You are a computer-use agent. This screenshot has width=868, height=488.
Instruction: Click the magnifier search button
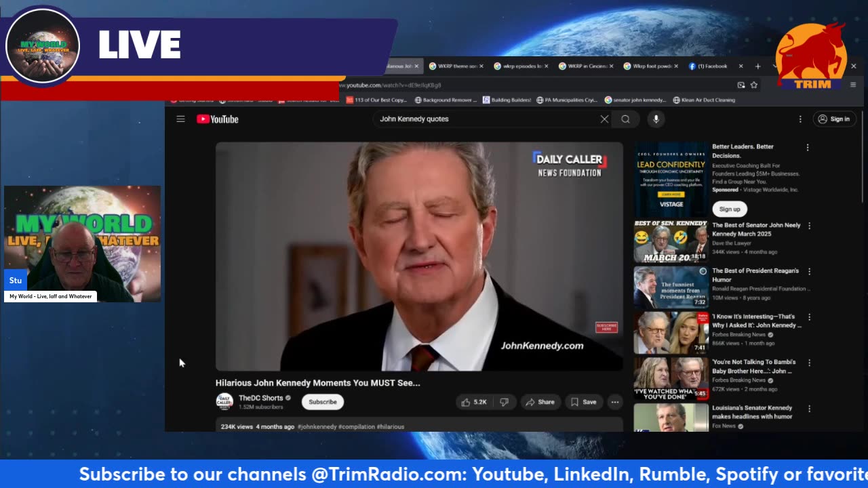[x=625, y=119]
